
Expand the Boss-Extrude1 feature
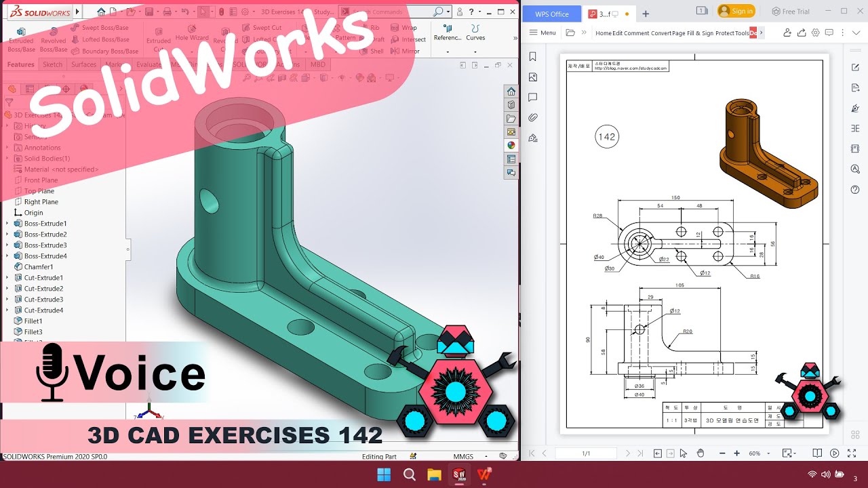point(7,224)
